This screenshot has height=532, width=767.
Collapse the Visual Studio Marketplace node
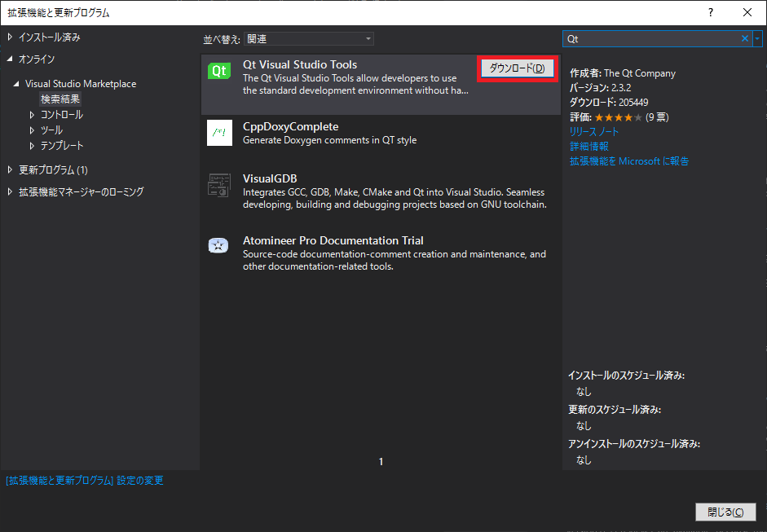pyautogui.click(x=16, y=84)
